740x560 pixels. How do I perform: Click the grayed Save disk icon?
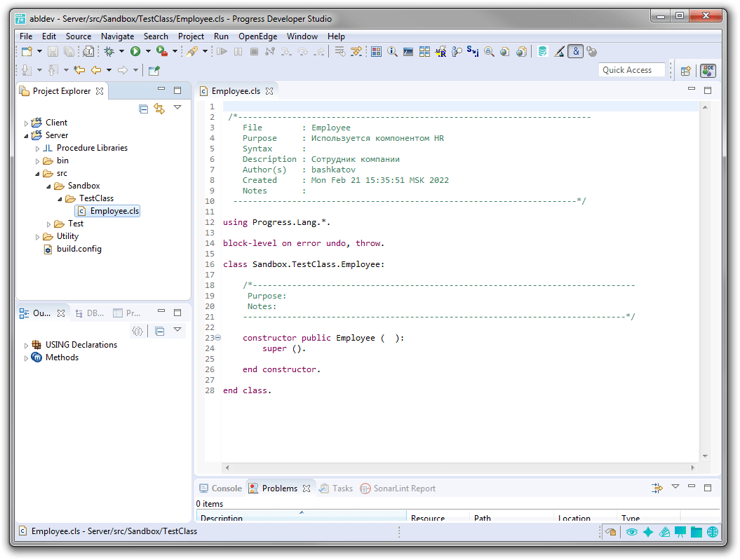(x=53, y=51)
